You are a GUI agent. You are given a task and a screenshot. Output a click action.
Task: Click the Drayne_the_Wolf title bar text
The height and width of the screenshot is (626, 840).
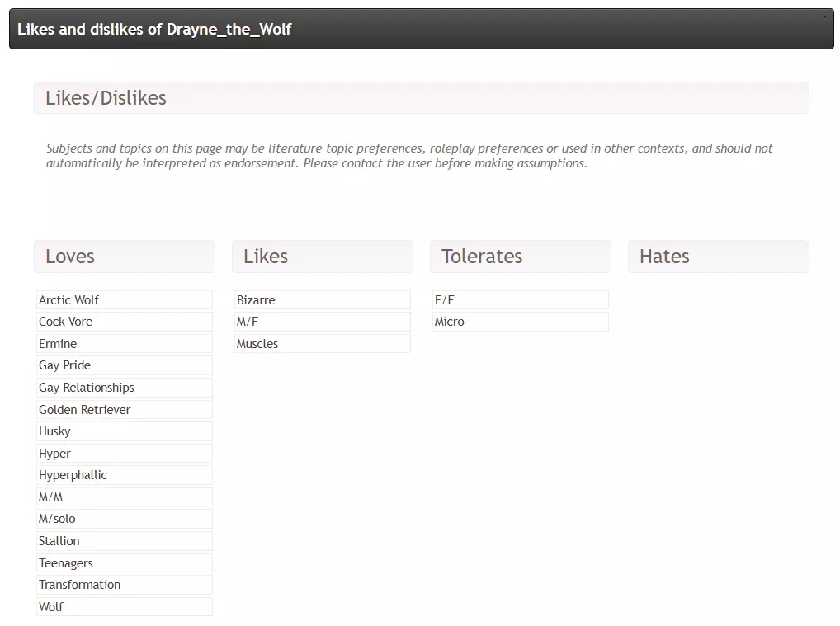[154, 29]
